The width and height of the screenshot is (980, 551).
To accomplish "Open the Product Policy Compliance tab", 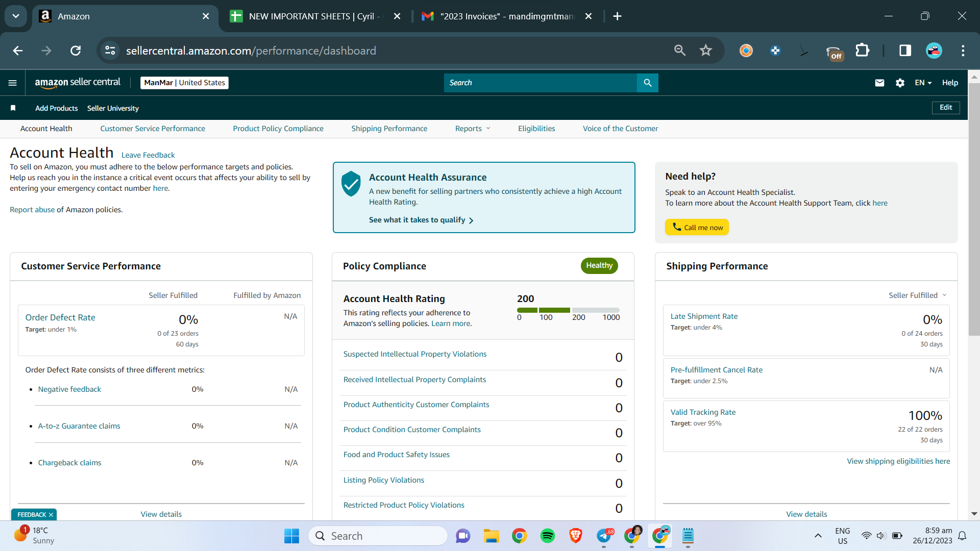I will click(x=278, y=129).
